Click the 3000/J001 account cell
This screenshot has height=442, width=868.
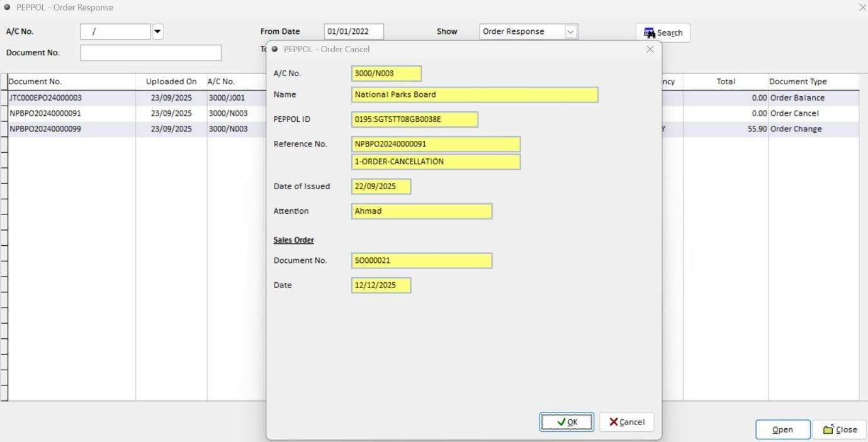tap(236, 98)
